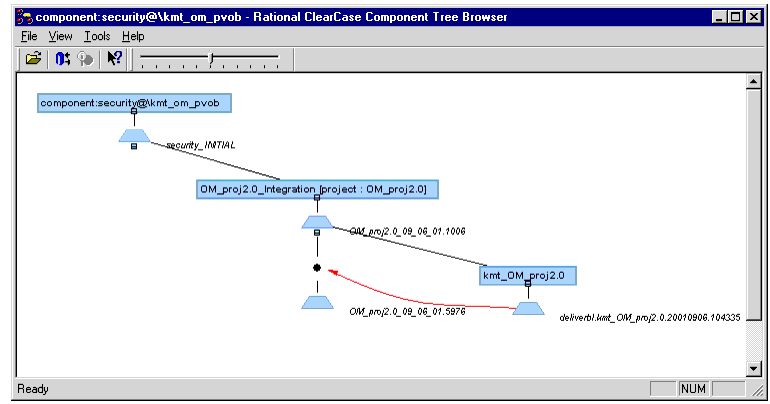Collapse the OM_proj2.0_Integration stream node handle
The width and height of the screenshot is (770, 404).
click(x=317, y=197)
